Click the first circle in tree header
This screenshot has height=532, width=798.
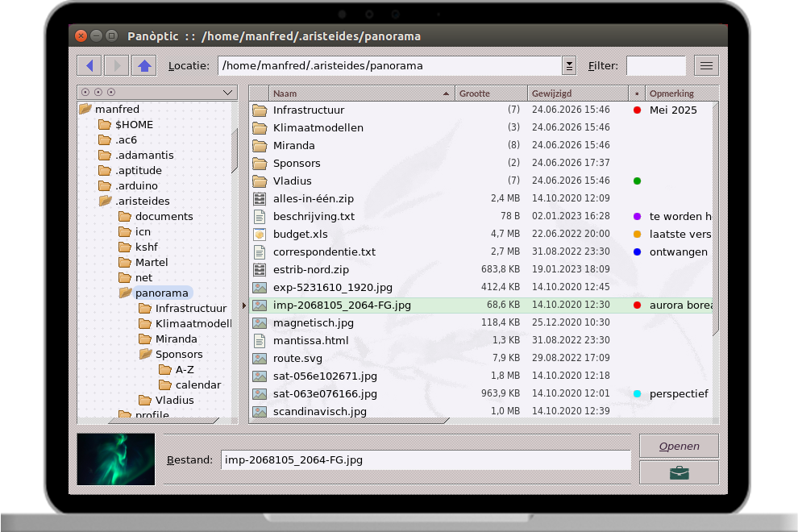point(85,92)
